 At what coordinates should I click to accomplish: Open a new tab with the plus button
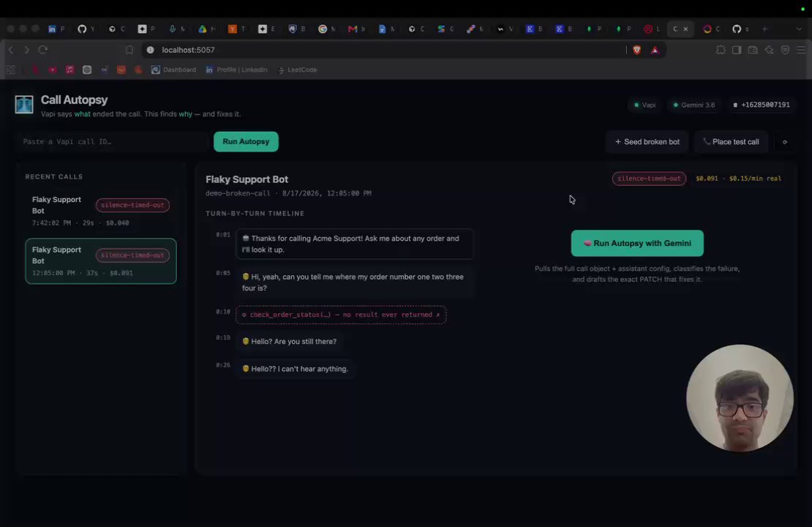pos(765,29)
